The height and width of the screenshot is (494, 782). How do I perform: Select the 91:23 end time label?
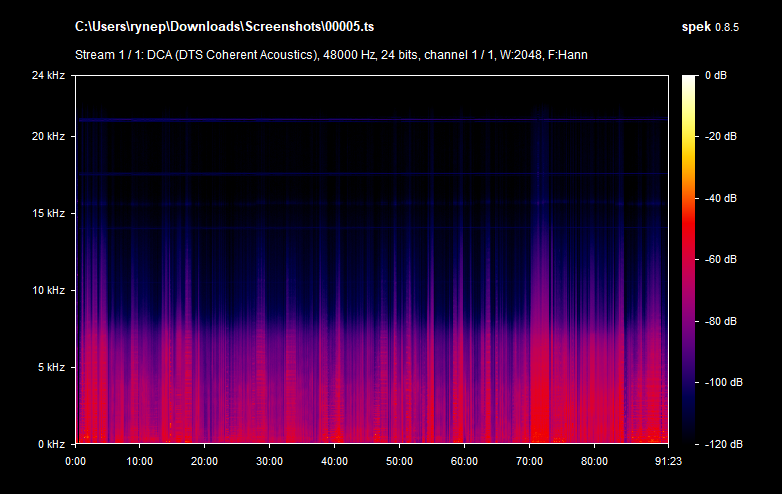666,461
